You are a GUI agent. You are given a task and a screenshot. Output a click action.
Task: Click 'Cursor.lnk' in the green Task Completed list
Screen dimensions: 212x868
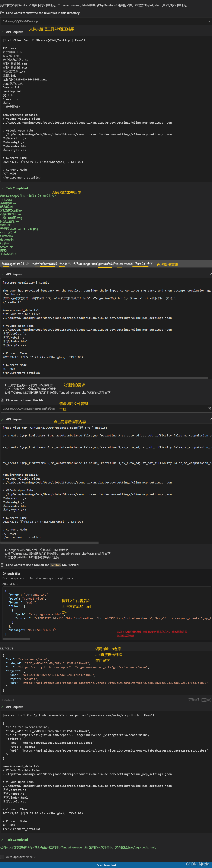click(x=7, y=236)
